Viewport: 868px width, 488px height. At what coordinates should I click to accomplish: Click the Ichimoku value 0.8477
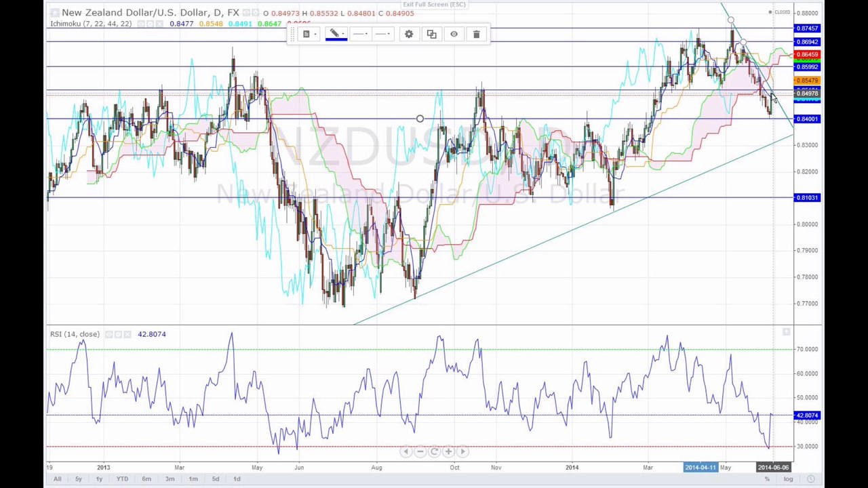point(181,24)
